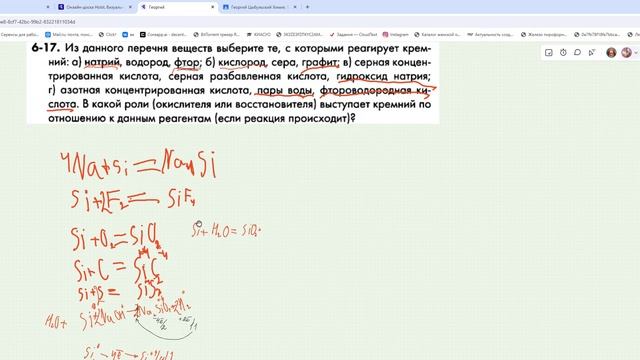Open the 'Железо' bookmark
640x360 pixels.
[x=544, y=35]
